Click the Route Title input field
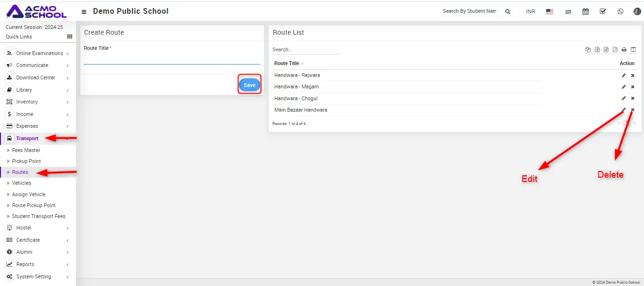 click(x=172, y=59)
